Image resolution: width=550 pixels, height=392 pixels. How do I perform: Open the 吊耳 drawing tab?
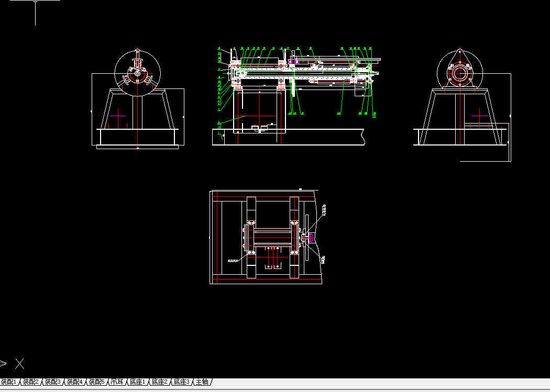117,382
